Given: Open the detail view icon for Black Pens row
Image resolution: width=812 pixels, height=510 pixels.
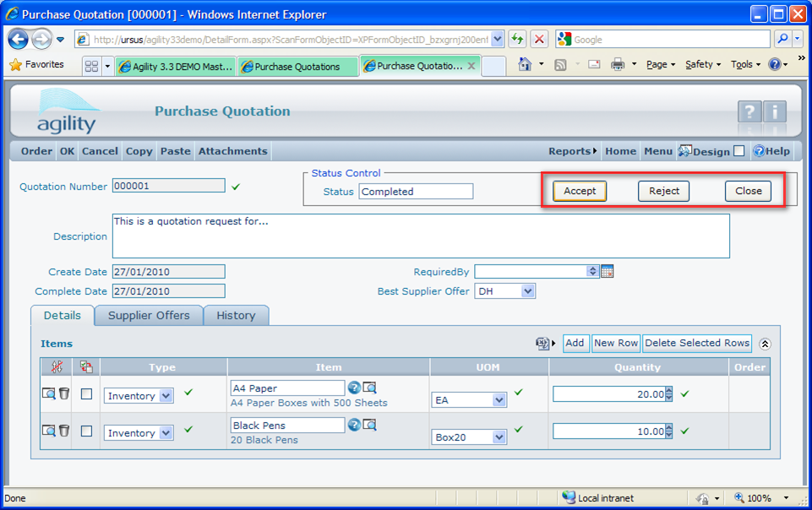Looking at the screenshot, I should (x=49, y=431).
